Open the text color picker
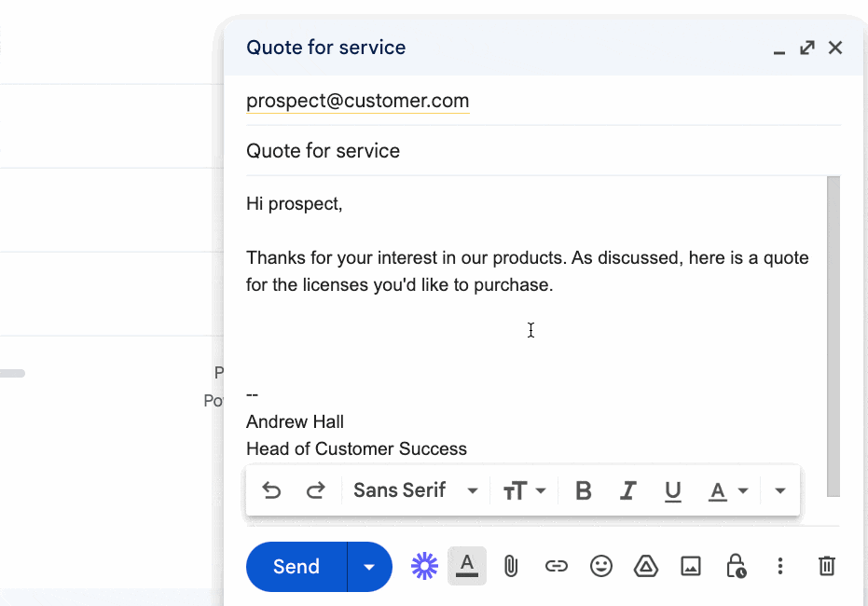868x606 pixels. point(728,490)
